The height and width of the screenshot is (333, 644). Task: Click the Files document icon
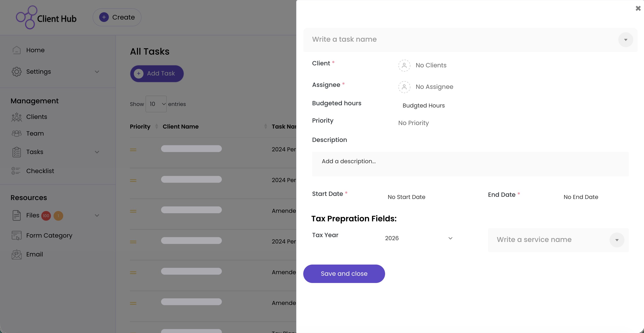click(16, 215)
